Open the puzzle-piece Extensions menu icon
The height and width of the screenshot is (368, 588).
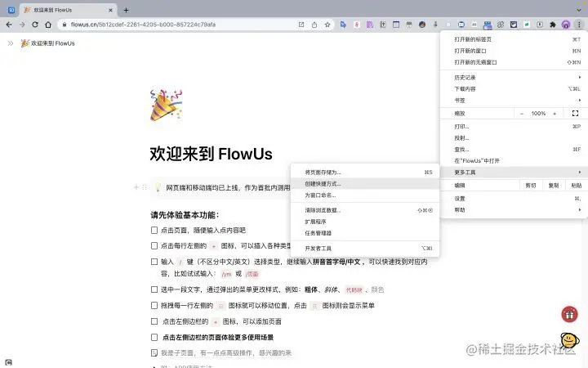(x=553, y=25)
